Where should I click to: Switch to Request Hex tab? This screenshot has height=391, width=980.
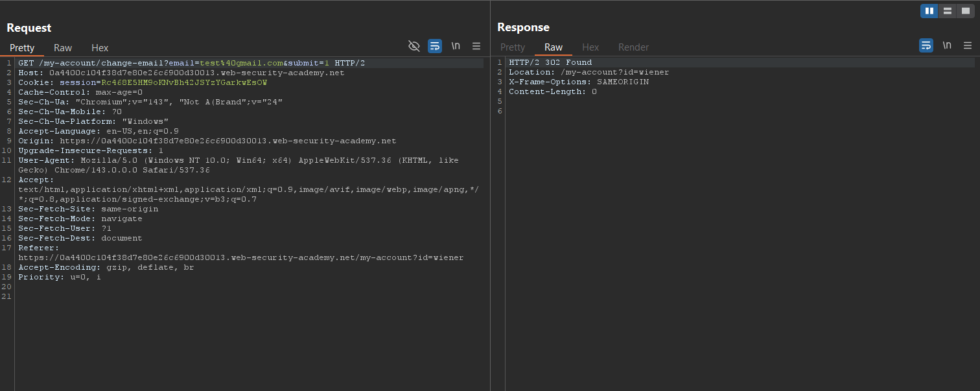pyautogui.click(x=100, y=48)
